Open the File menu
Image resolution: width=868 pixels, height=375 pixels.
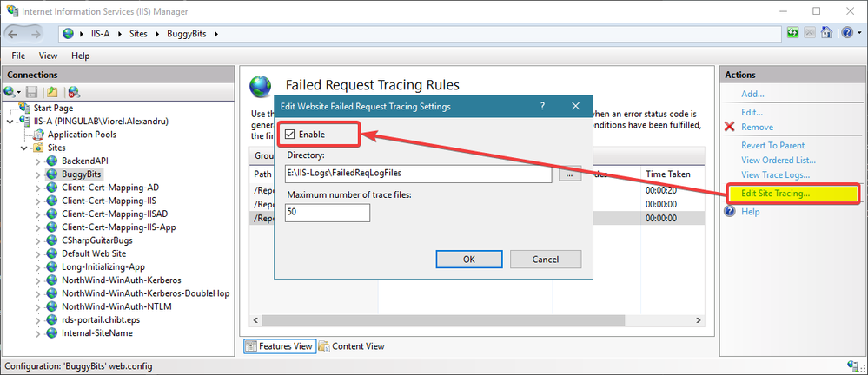point(18,56)
